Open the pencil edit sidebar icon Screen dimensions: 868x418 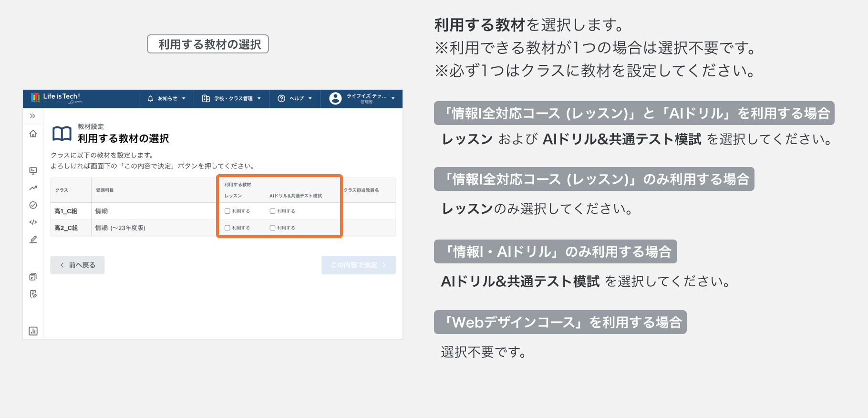click(x=33, y=240)
